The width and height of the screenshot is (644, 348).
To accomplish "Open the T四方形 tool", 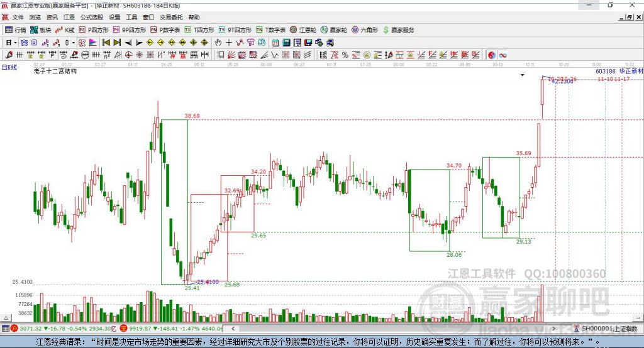I will [199, 30].
